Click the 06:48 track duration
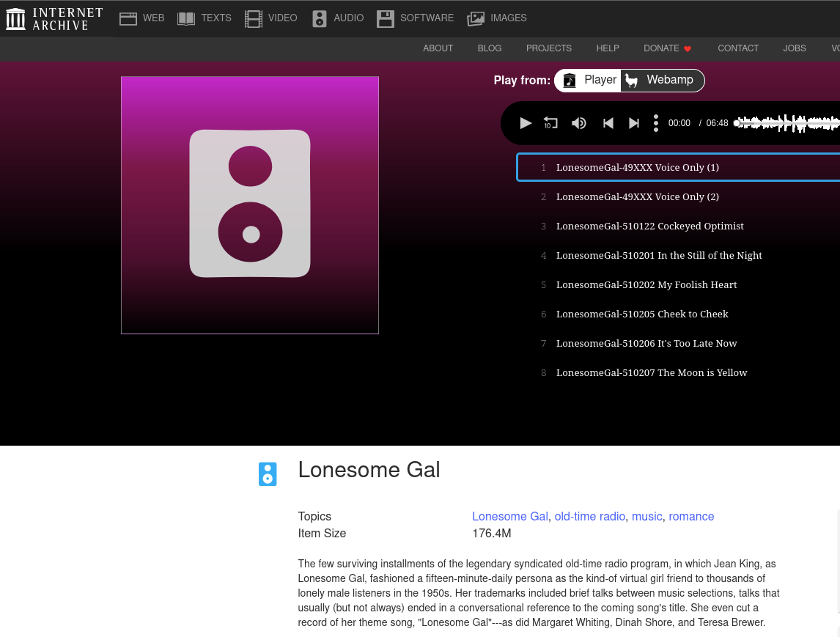Viewport: 840px width, 637px height. point(717,123)
